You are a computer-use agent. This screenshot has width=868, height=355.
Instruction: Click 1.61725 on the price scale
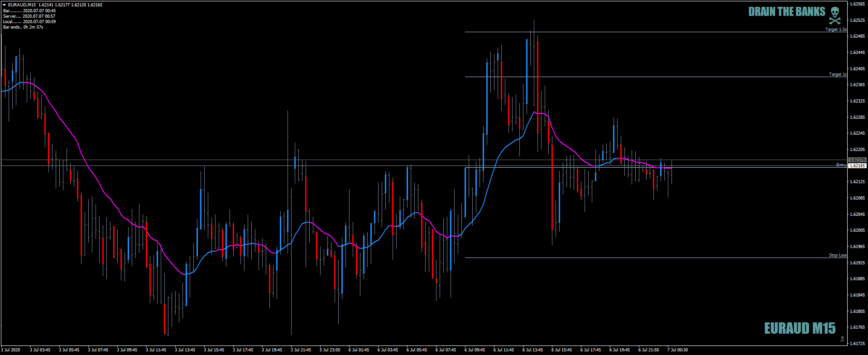pyautogui.click(x=858, y=344)
